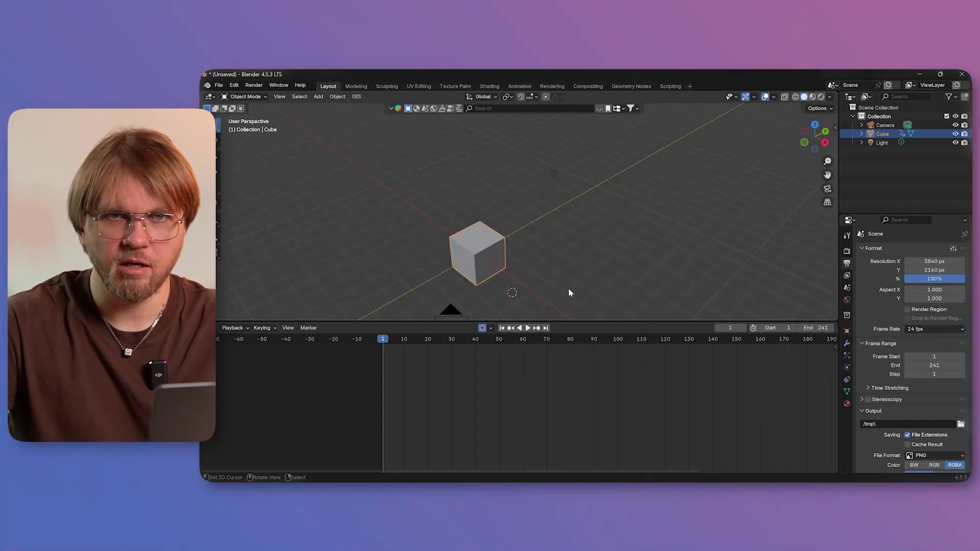Click the zoom magnifier viewport icon
The width and height of the screenshot is (980, 551).
point(827,161)
